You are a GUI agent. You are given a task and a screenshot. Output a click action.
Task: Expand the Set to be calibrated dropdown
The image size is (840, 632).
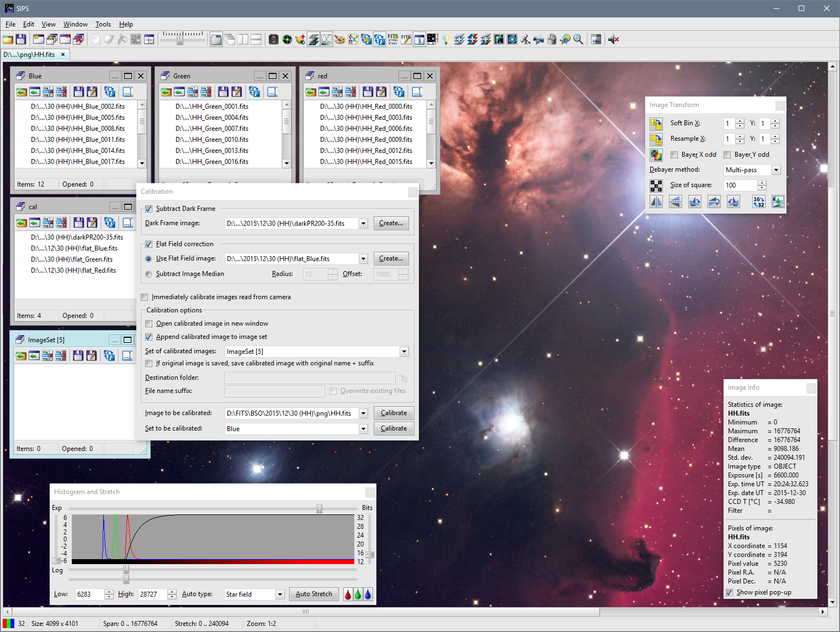(x=363, y=429)
